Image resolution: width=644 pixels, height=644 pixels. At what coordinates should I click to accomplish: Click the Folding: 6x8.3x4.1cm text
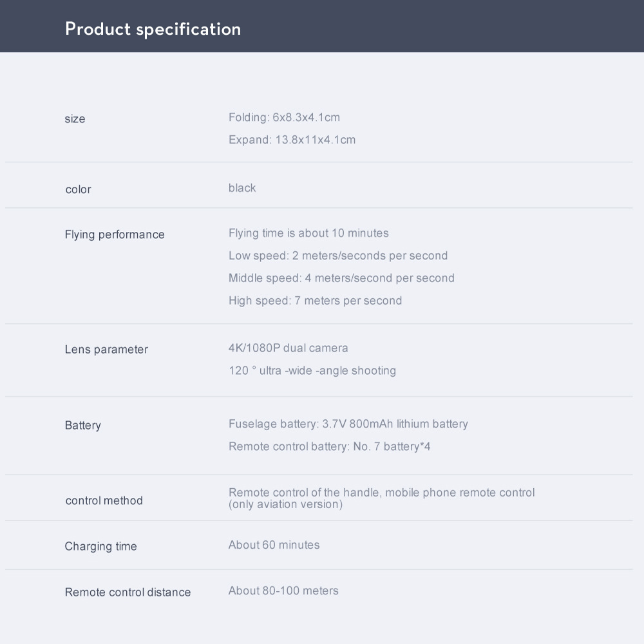coord(284,117)
